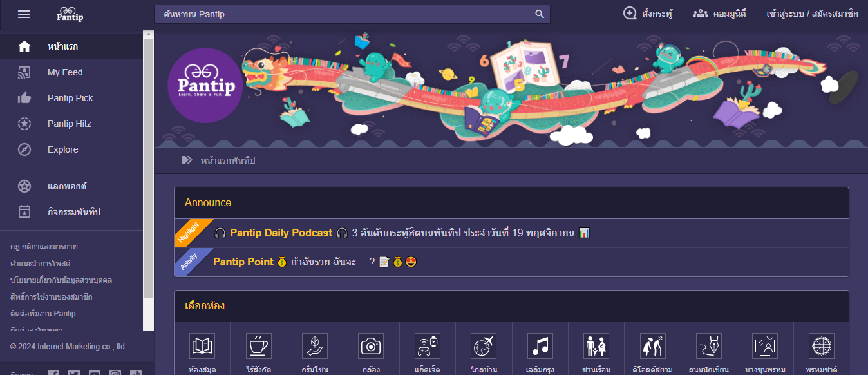Open the บางขุนพรหม TV room
The image size is (868, 375).
pyautogui.click(x=765, y=346)
